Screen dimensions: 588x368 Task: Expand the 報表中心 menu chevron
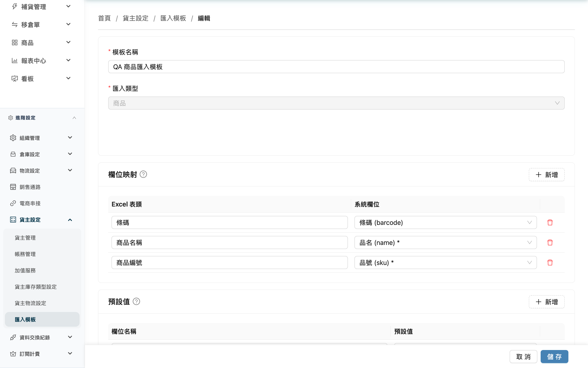69,60
